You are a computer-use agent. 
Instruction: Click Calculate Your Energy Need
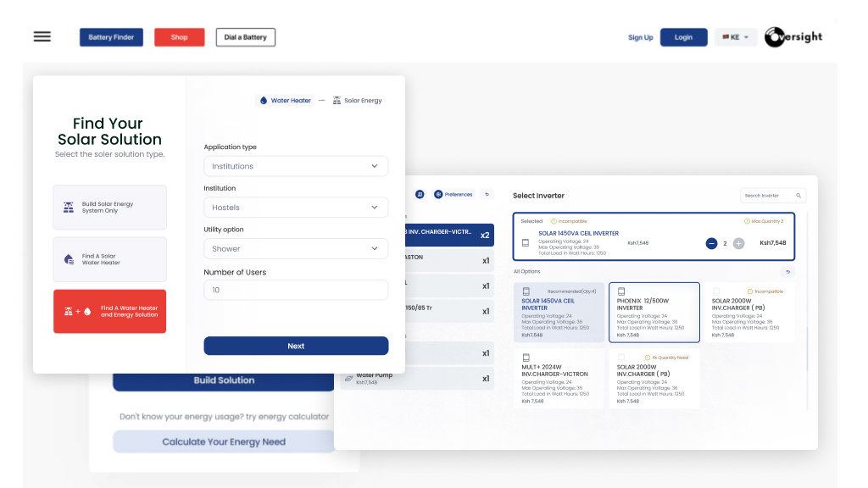pyautogui.click(x=224, y=441)
